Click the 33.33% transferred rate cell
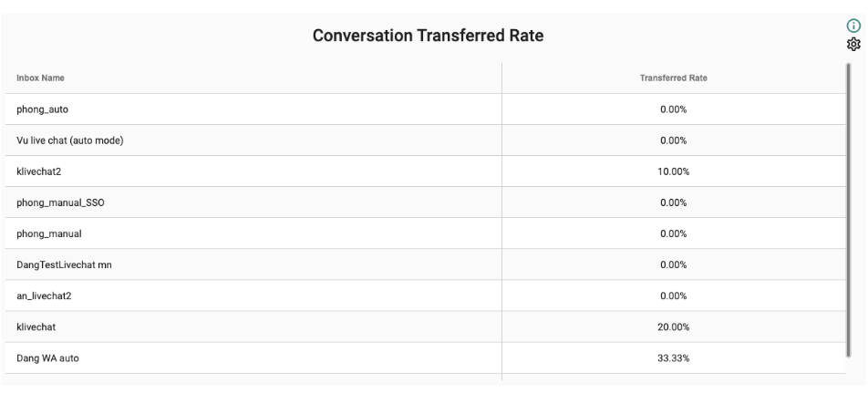The width and height of the screenshot is (868, 394). click(673, 358)
